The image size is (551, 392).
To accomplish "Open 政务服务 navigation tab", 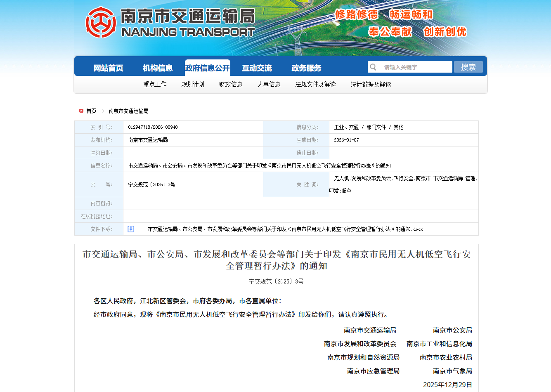I will pyautogui.click(x=306, y=68).
